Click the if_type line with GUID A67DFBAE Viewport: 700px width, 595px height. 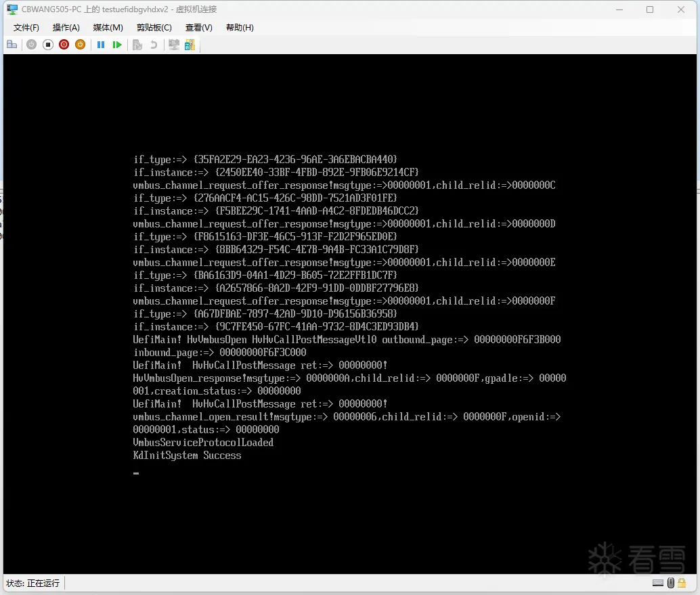265,314
